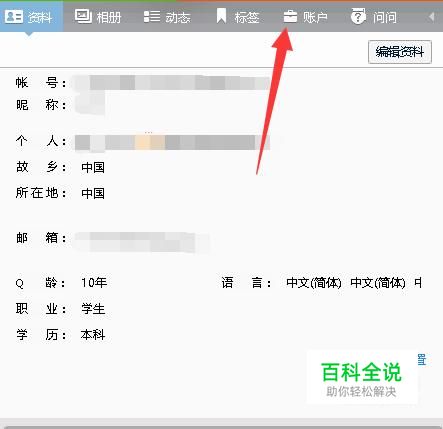Click the 所在地 label
Viewport: 443px width, 429px height.
41,193
